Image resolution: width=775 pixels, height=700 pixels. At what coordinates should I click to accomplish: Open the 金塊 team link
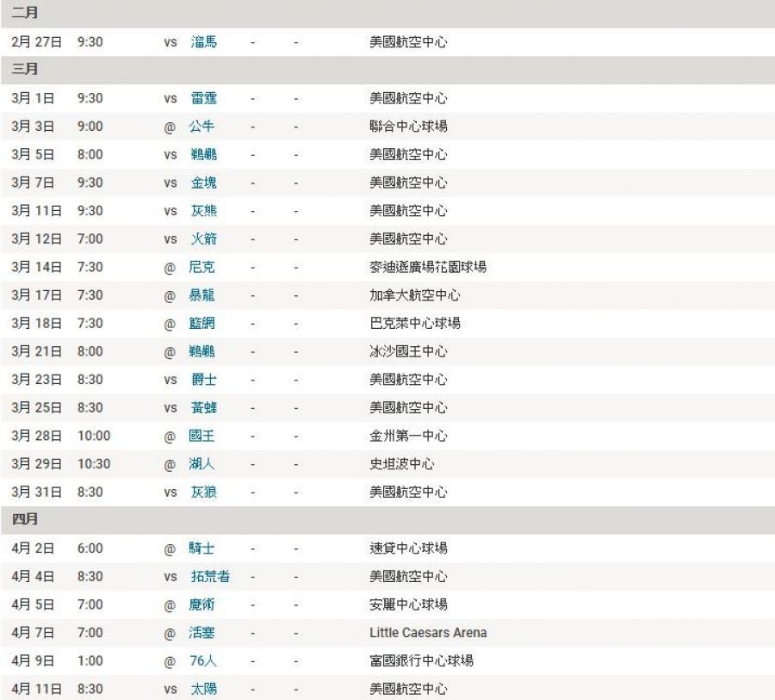pyautogui.click(x=203, y=183)
